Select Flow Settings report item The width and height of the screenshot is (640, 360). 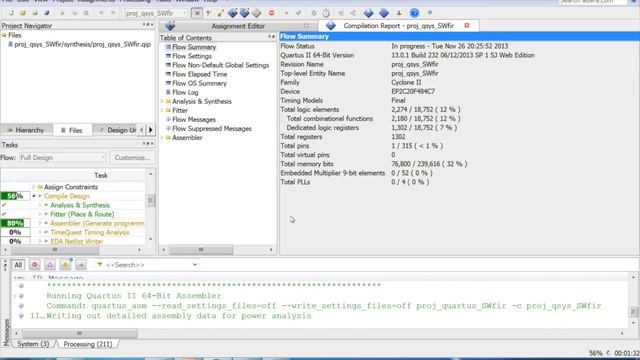pos(192,56)
